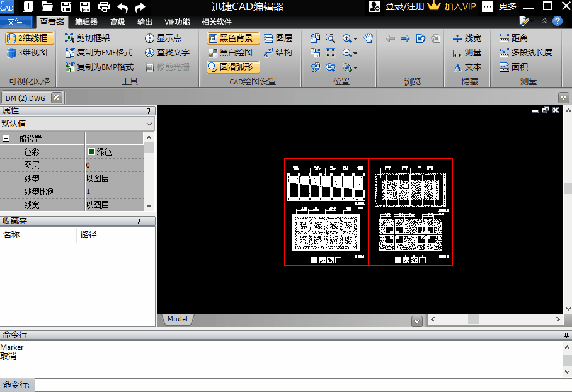572x392 pixels.
Task: Toggle 黑色背景 (Black Background) option
Action: tap(233, 38)
